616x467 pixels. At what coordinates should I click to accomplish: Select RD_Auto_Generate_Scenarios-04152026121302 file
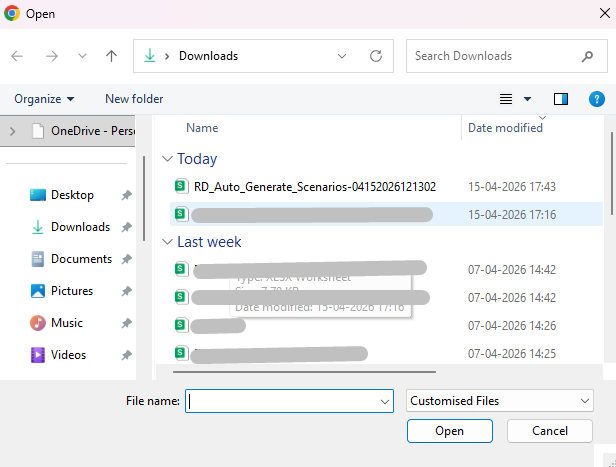tap(315, 187)
